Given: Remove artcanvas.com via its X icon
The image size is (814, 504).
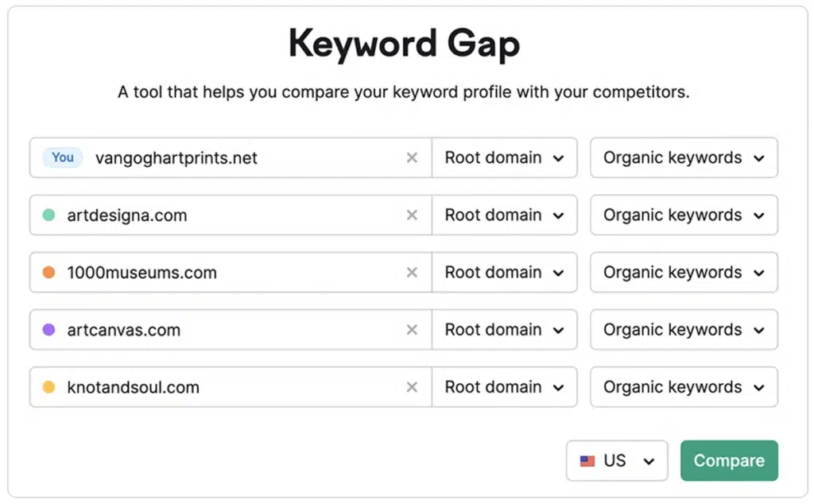Looking at the screenshot, I should coord(412,329).
